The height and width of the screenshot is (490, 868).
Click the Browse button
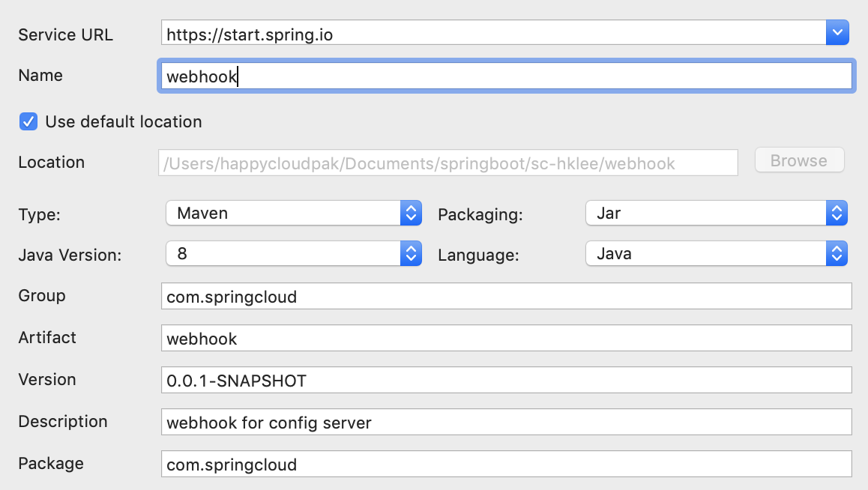click(x=799, y=160)
